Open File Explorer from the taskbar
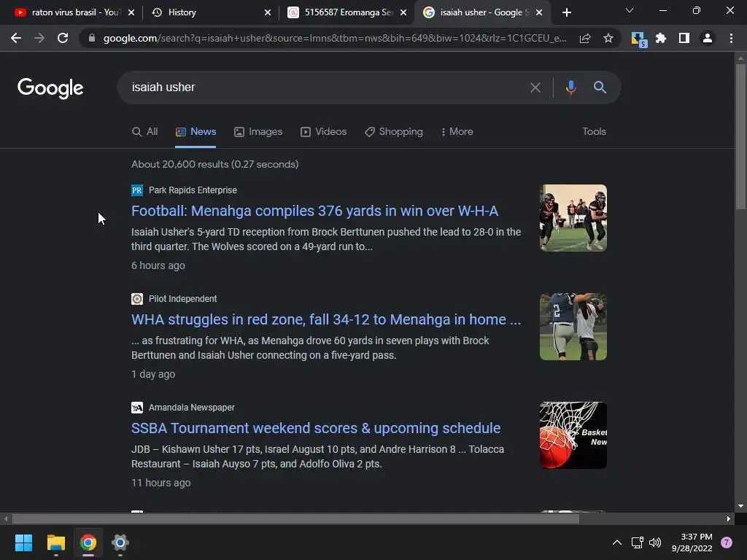This screenshot has width=747, height=560. click(x=55, y=542)
